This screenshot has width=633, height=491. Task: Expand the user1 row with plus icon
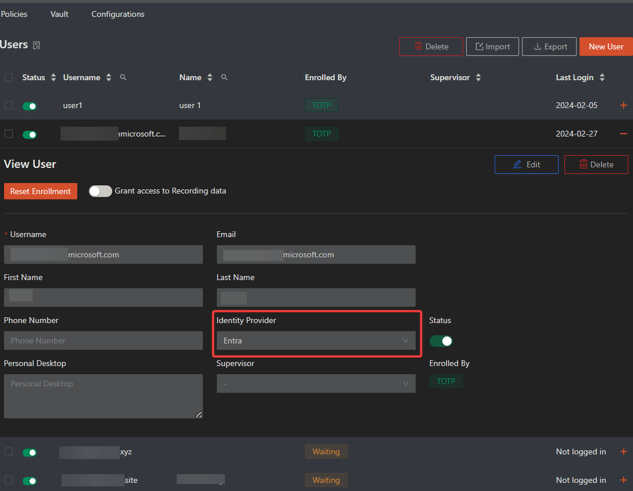(x=623, y=105)
